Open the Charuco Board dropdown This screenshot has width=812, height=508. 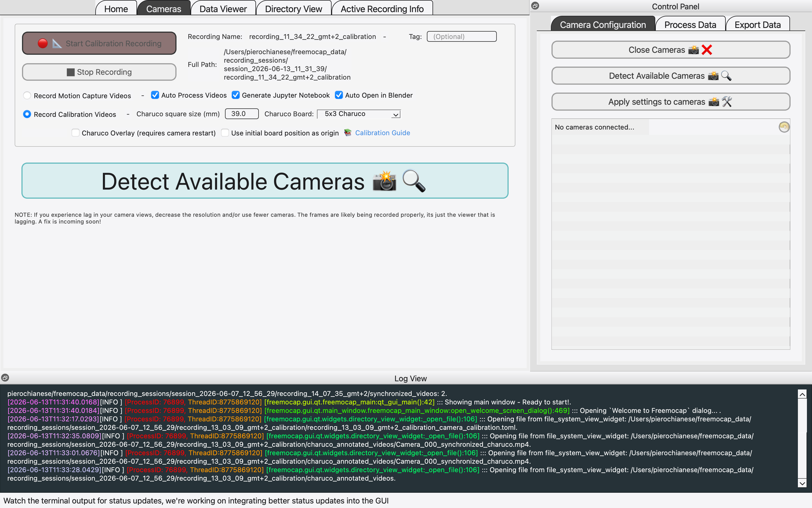pos(359,114)
